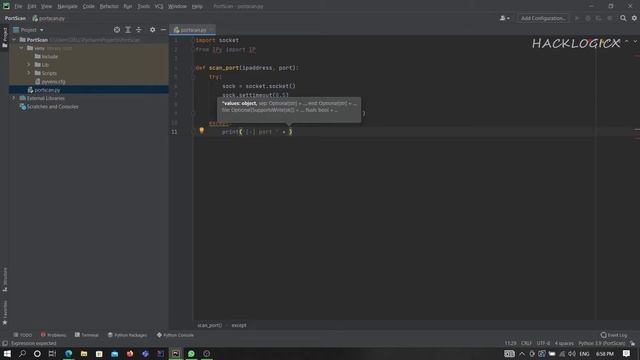The width and height of the screenshot is (640, 360).
Task: Open the Terminal tool window
Action: 87,335
